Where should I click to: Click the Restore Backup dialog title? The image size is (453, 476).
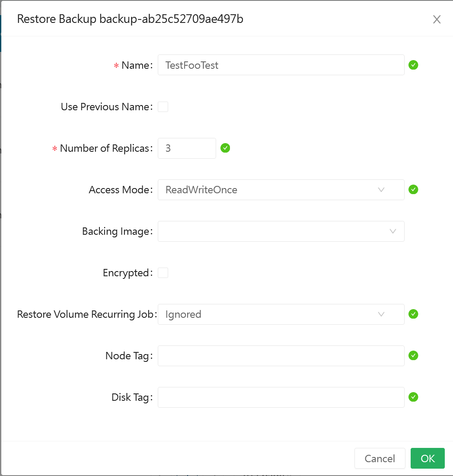pyautogui.click(x=130, y=19)
